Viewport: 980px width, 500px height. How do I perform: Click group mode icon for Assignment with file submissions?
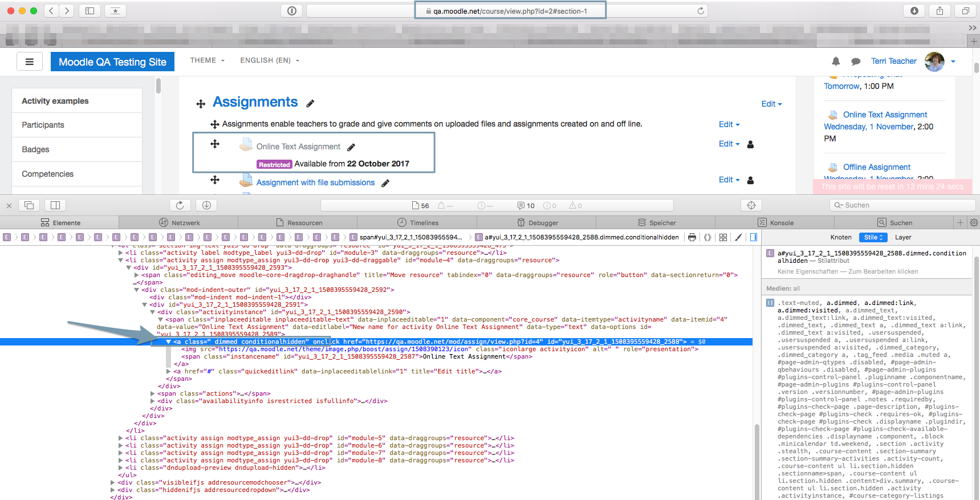tap(750, 180)
